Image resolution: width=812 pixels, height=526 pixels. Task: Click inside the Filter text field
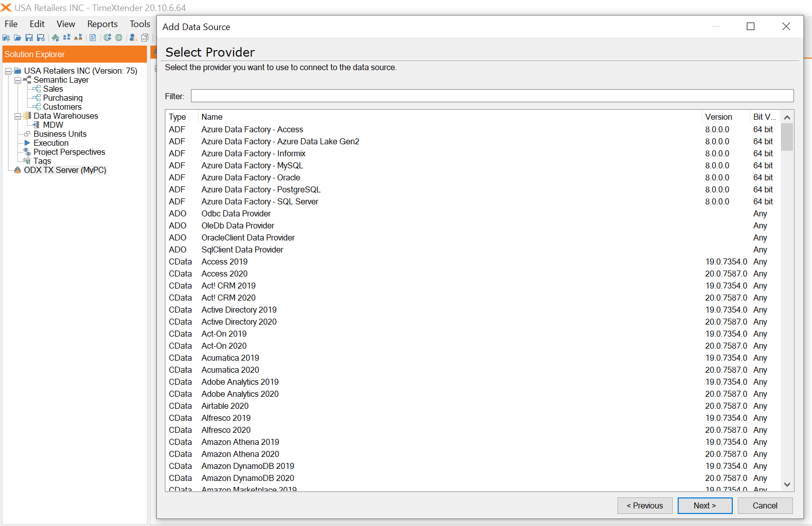tap(492, 96)
